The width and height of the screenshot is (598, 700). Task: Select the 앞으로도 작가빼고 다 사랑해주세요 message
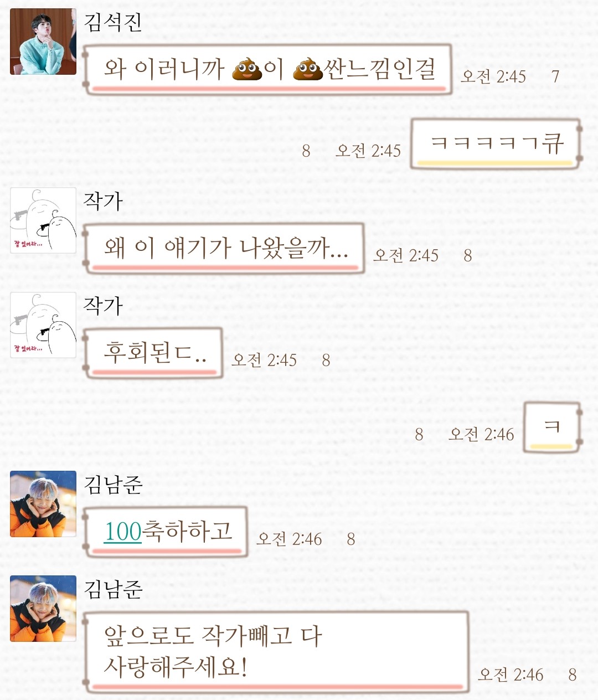coord(276,652)
